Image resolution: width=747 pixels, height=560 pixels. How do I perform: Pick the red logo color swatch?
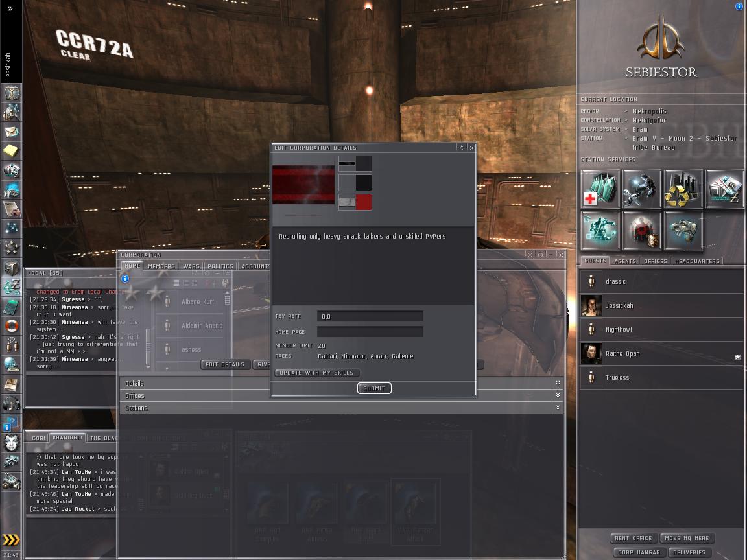364,202
